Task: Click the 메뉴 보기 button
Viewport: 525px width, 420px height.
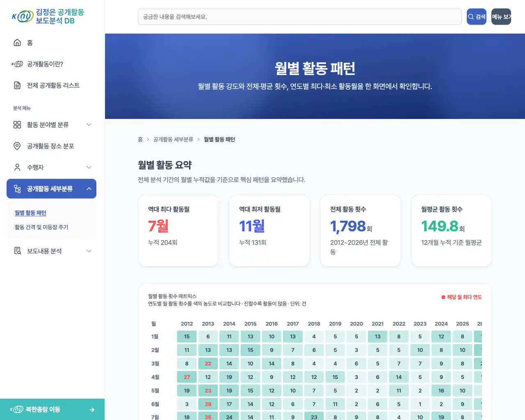Action: (x=501, y=17)
